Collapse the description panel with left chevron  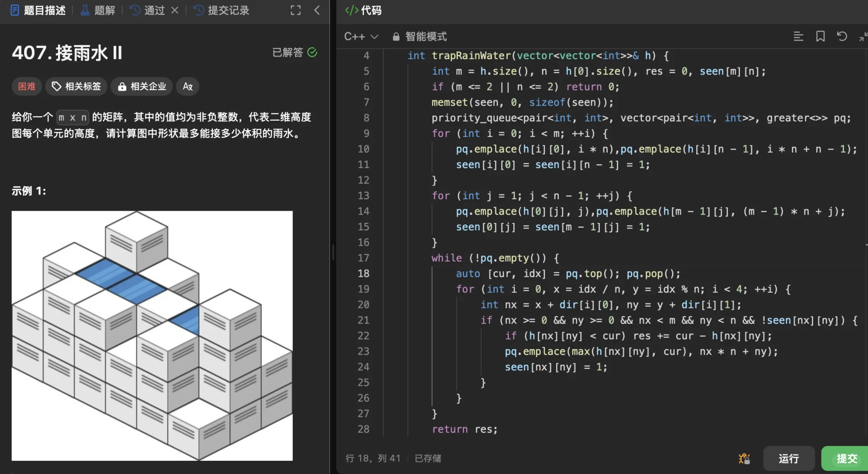point(317,10)
